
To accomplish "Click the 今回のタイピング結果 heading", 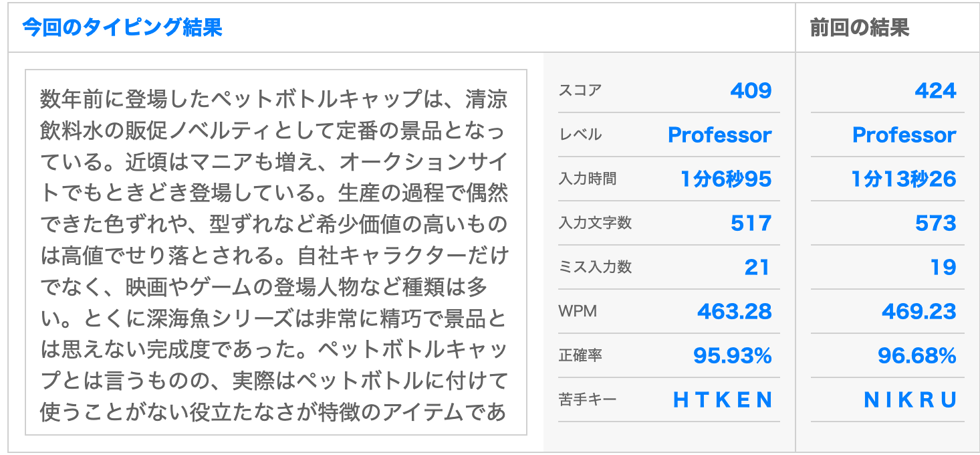I will (x=122, y=27).
